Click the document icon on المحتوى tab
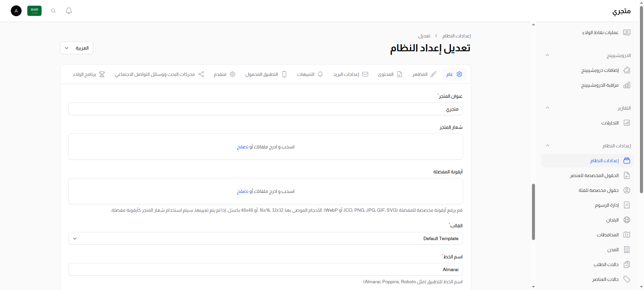The height and width of the screenshot is (290, 644). 400,74
